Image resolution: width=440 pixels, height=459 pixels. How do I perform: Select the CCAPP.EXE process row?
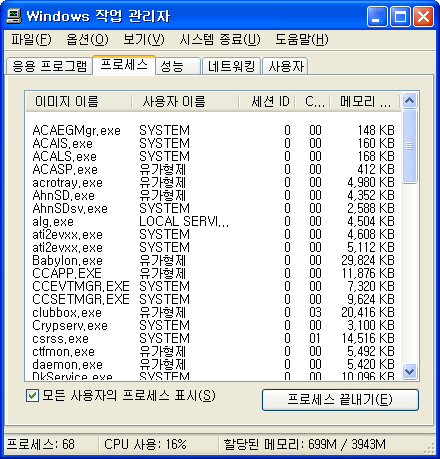click(213, 273)
